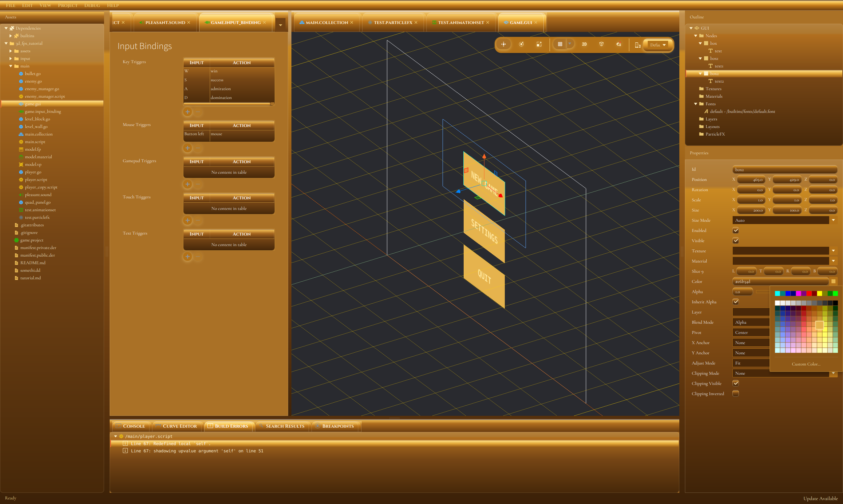The image size is (843, 504).
Task: Click the Update Available link
Action: click(x=820, y=498)
